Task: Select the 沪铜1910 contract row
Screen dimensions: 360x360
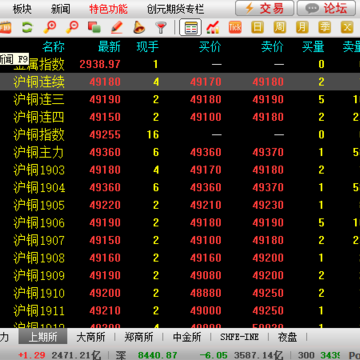Action: point(180,293)
